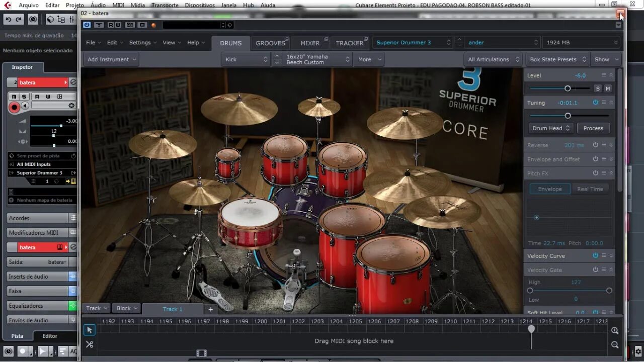
Task: Add a new track with plus icon
Action: point(211,309)
